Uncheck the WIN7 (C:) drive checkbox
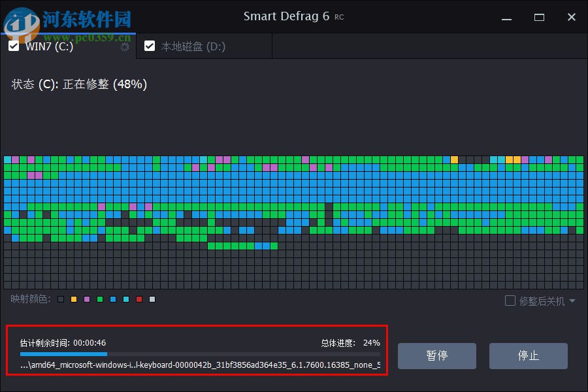 tap(14, 46)
